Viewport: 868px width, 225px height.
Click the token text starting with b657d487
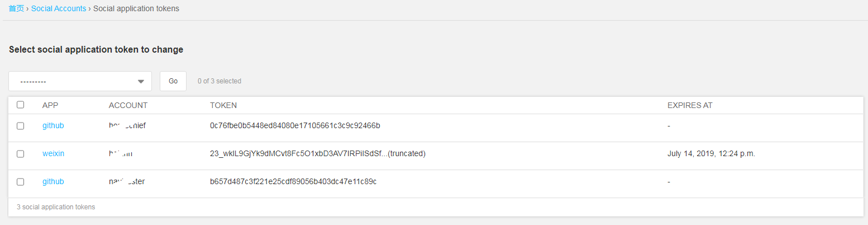pos(293,182)
